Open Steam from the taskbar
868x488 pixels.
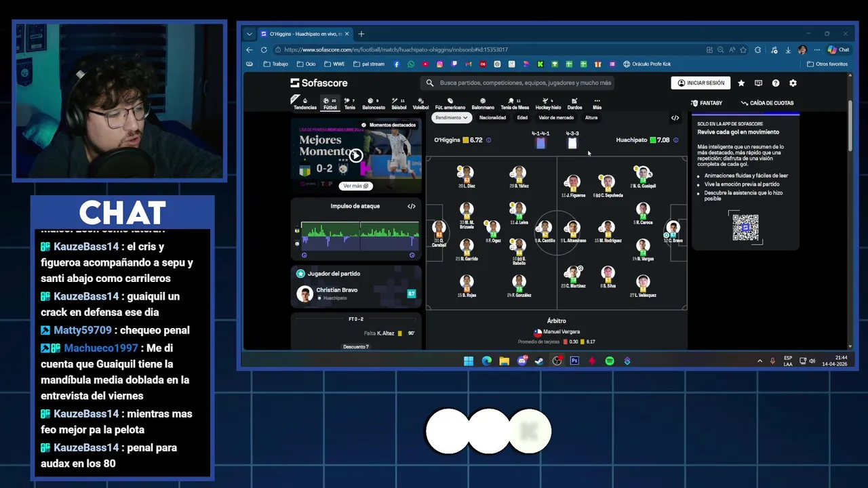tap(539, 361)
